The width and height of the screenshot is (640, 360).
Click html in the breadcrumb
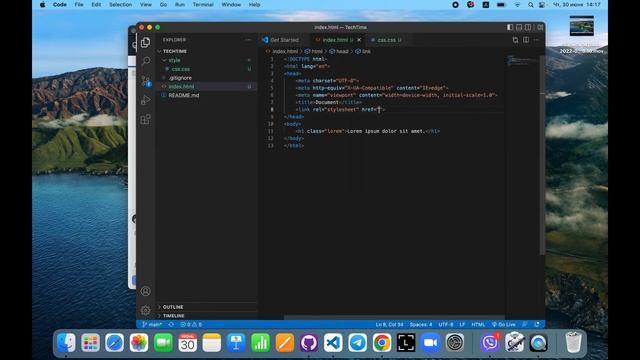(313, 51)
